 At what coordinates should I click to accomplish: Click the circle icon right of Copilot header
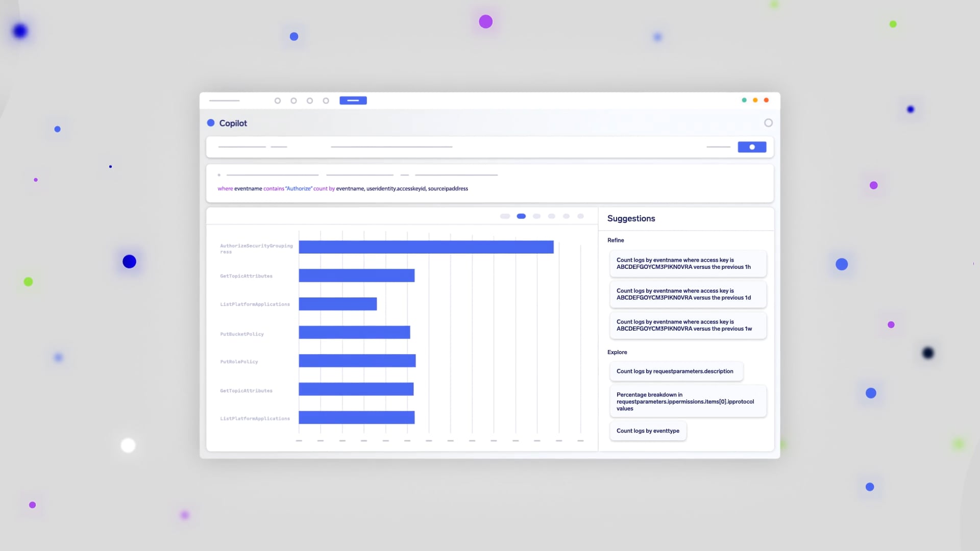pyautogui.click(x=768, y=123)
